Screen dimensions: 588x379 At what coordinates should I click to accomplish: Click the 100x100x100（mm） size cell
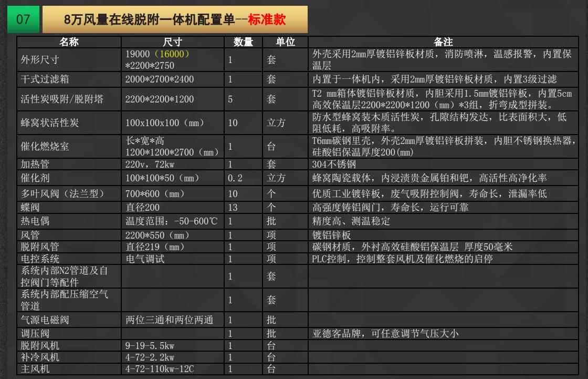click(173, 123)
